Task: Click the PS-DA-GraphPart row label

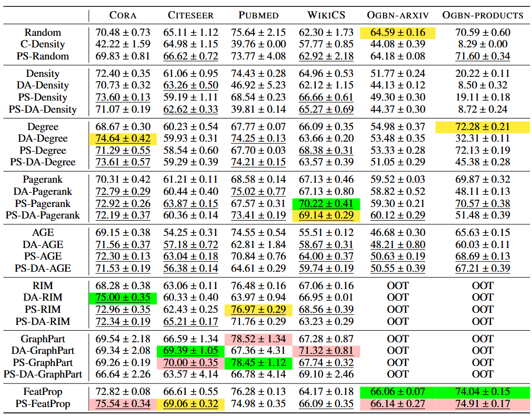Action: [43, 374]
